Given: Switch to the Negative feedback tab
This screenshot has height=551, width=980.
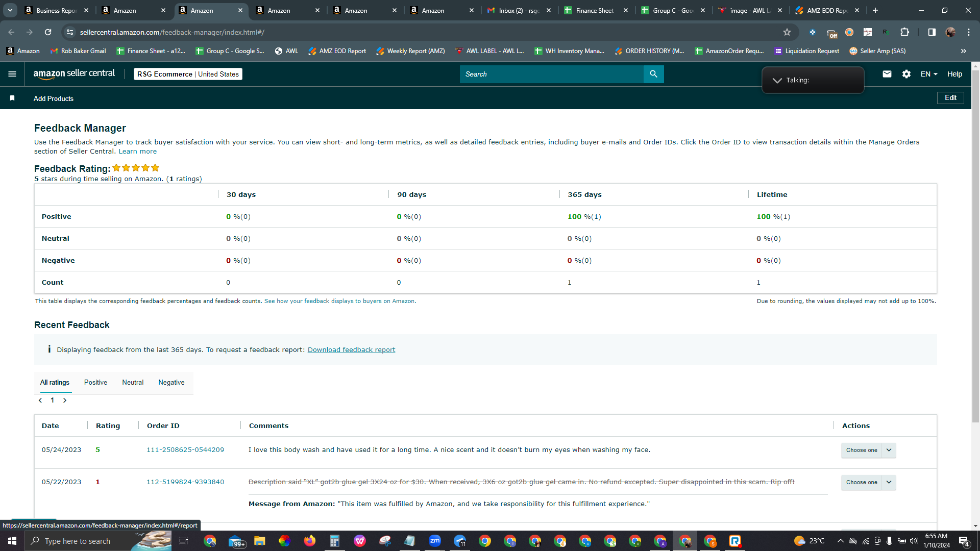Looking at the screenshot, I should click(x=171, y=383).
